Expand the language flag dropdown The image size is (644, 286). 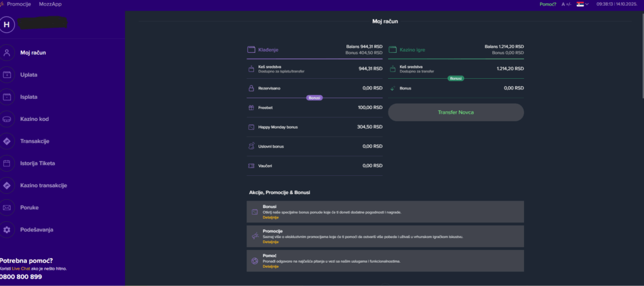pos(582,4)
